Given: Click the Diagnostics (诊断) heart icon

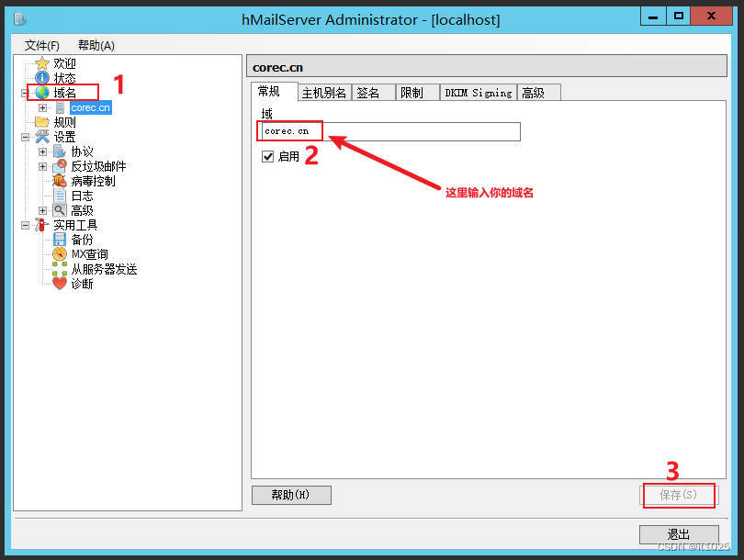Looking at the screenshot, I should (60, 284).
